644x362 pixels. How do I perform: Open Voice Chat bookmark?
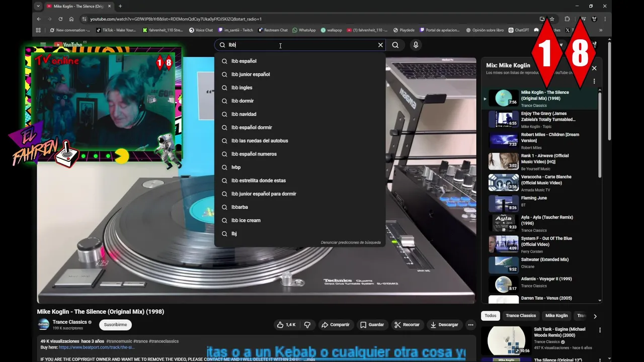(x=201, y=30)
